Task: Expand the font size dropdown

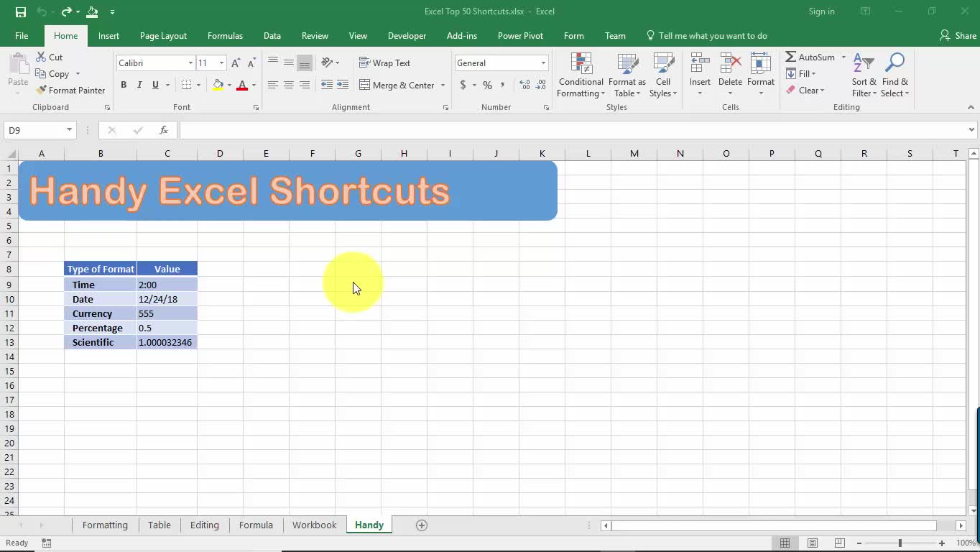Action: (221, 63)
